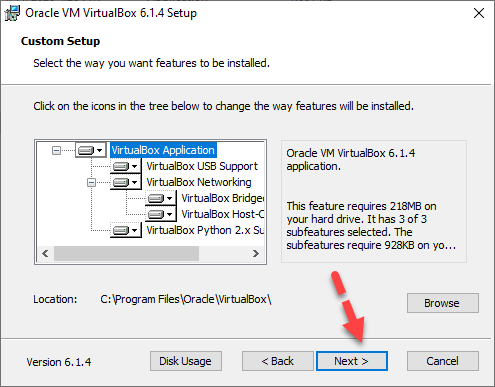This screenshot has height=387, width=495.
Task: Collapse the VirtualBox Networking tree node
Action: pos(91,183)
